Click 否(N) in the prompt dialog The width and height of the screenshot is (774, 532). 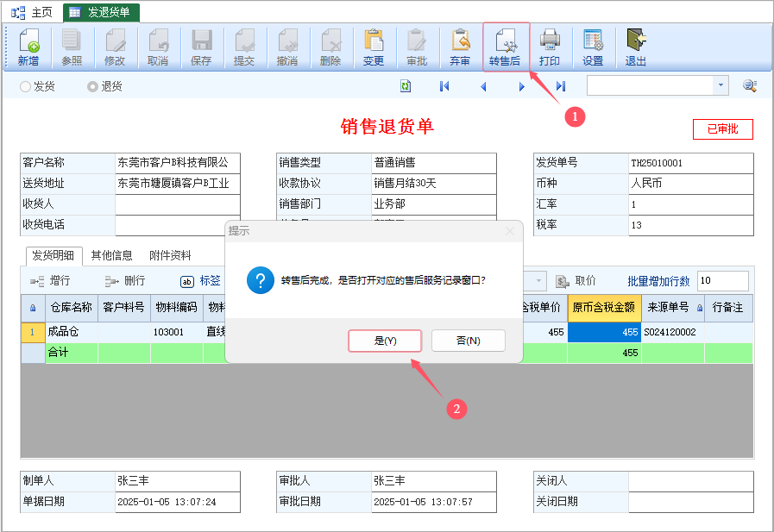(x=469, y=341)
